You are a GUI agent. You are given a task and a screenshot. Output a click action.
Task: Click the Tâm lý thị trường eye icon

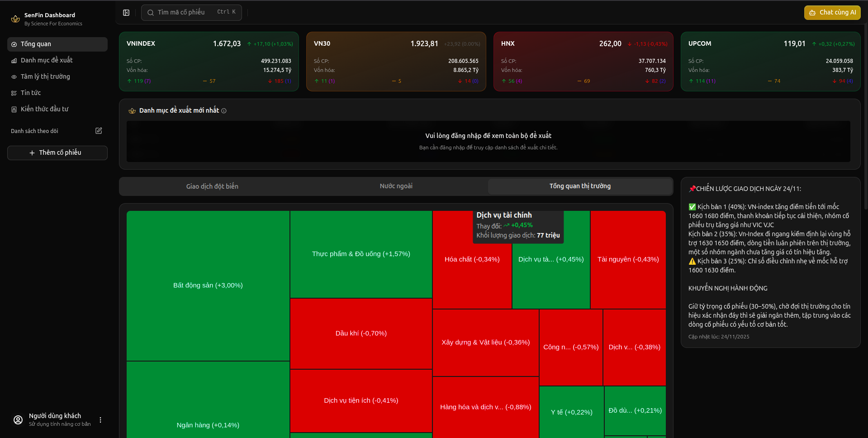(14, 76)
